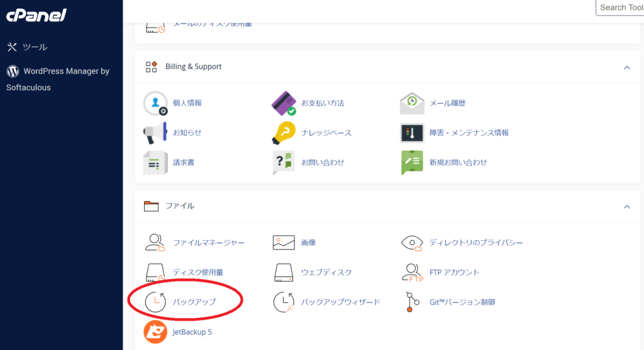Click the cPanel logo

coord(36,16)
